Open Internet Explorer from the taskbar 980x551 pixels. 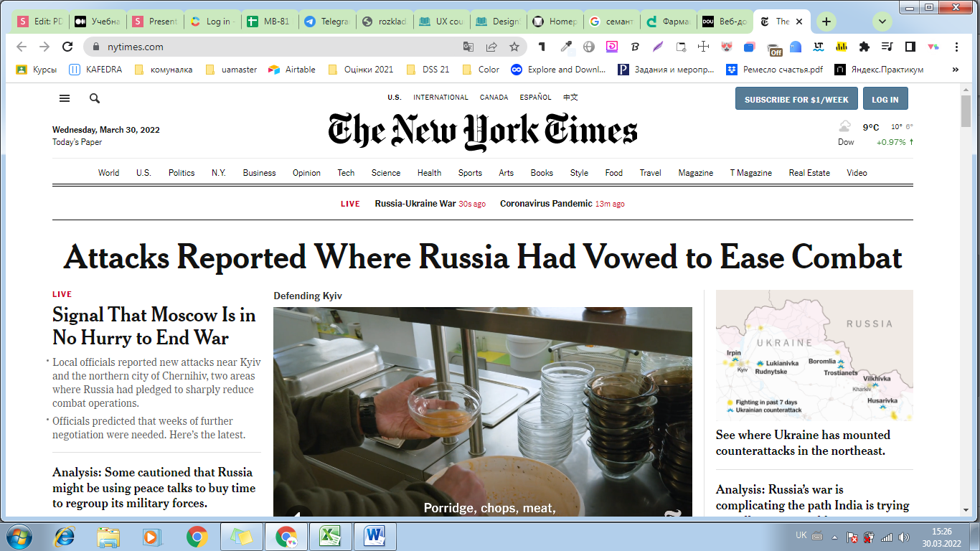pyautogui.click(x=65, y=536)
